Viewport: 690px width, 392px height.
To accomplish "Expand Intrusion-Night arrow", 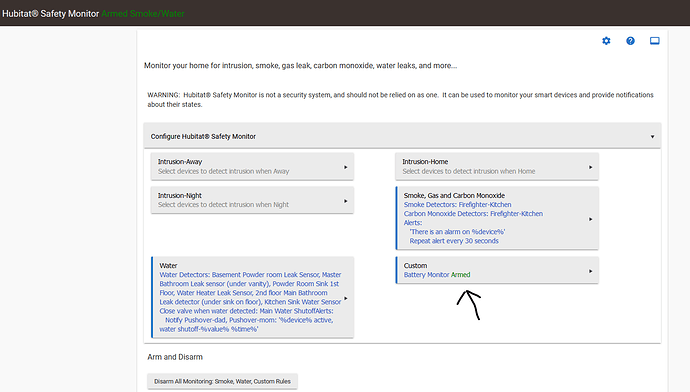I will point(345,201).
